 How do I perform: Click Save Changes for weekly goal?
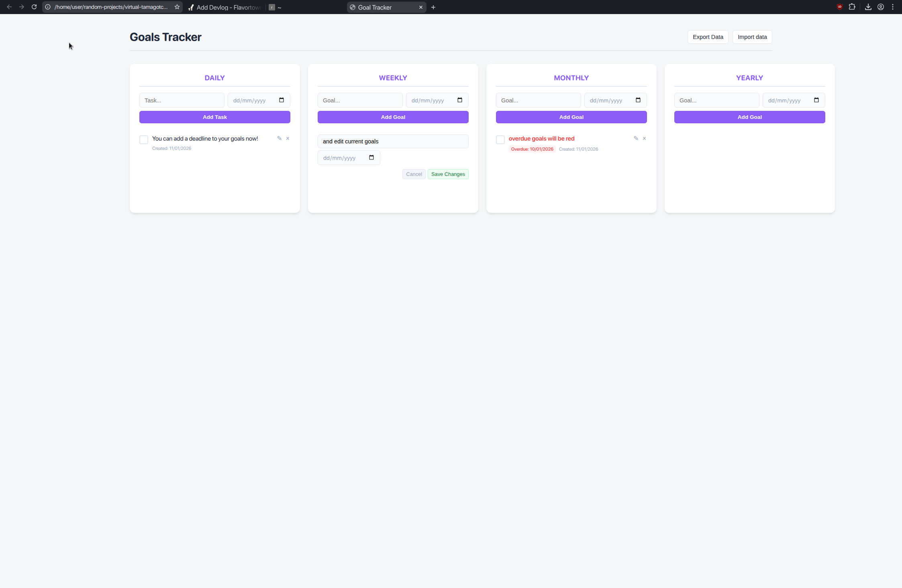[448, 174]
